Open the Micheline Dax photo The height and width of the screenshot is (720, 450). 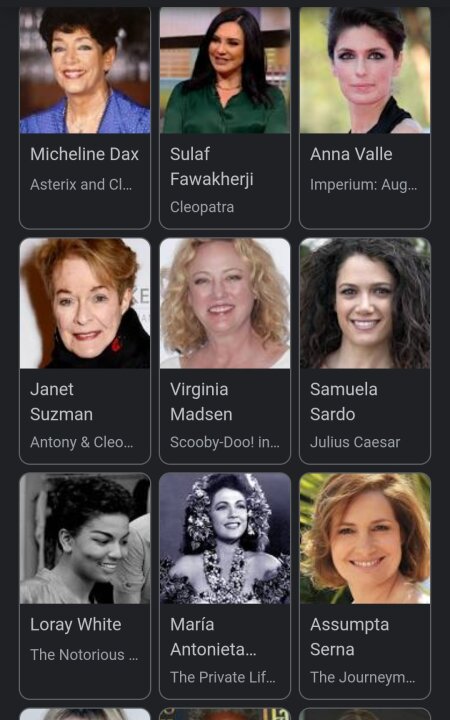coord(85,70)
